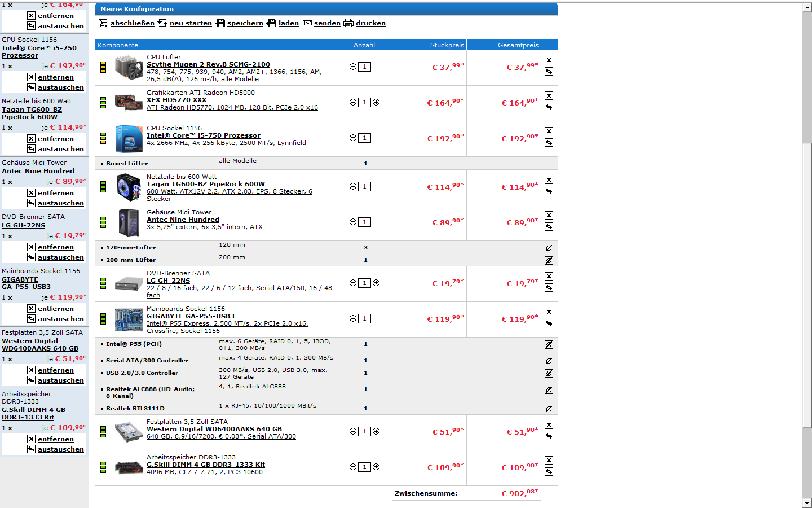Remove Tagan PipeRock 600W using table X icon

coord(549,180)
